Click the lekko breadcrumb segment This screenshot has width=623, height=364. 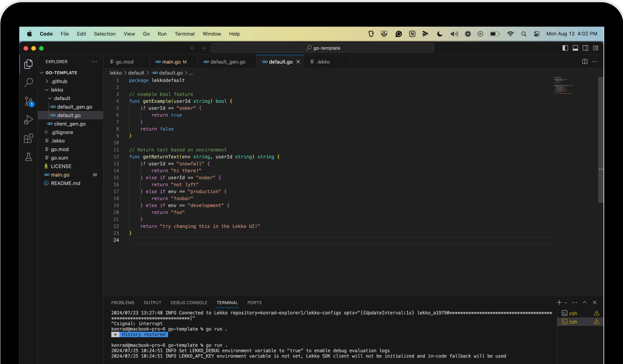(116, 73)
